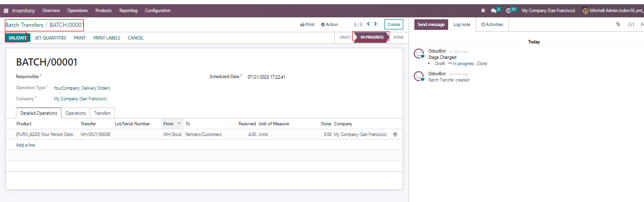Open the Action gear dropdown
Image resolution: width=644 pixels, height=202 pixels.
coord(329,25)
